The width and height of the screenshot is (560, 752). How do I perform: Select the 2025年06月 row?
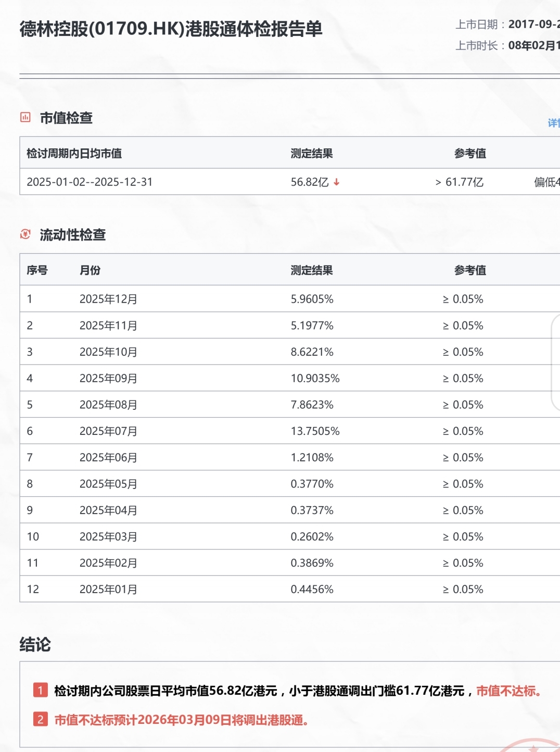[290, 457]
